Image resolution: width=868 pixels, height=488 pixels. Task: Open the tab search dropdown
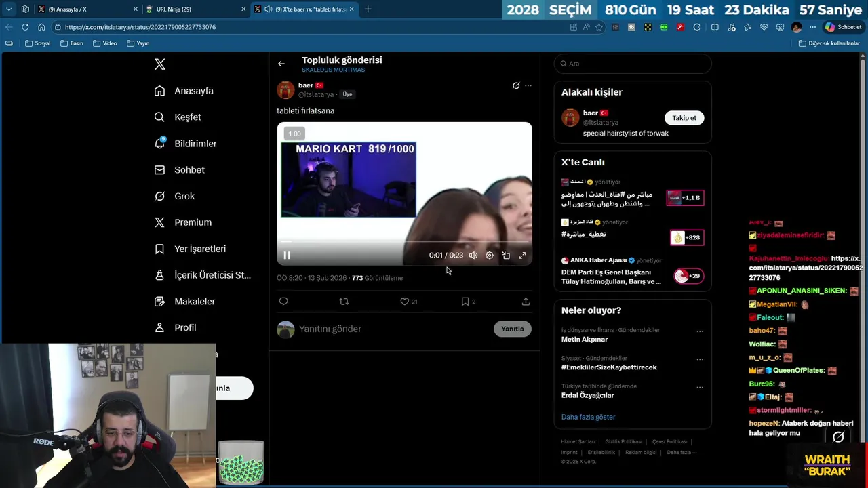8,9
